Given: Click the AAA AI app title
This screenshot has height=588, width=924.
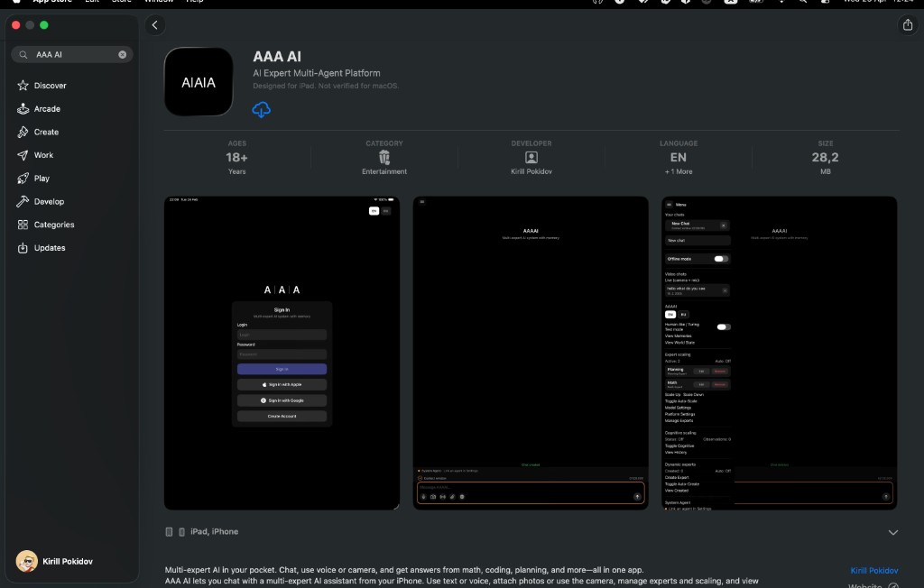Looking at the screenshot, I should tap(277, 57).
